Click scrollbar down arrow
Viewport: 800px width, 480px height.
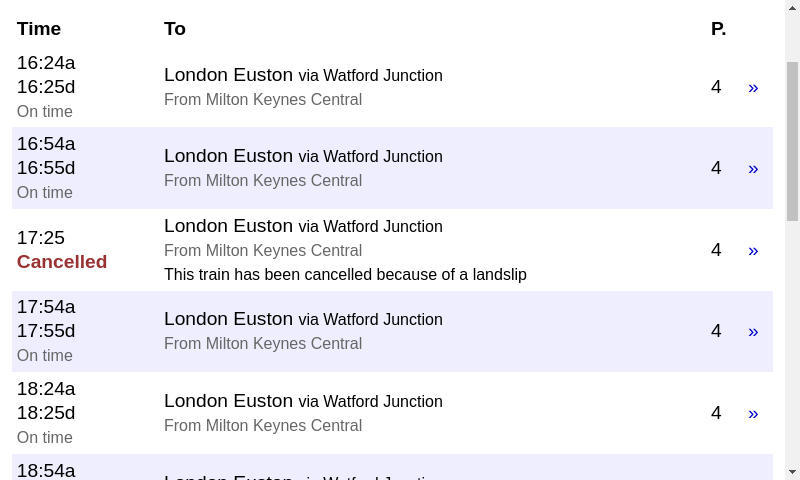point(792,472)
